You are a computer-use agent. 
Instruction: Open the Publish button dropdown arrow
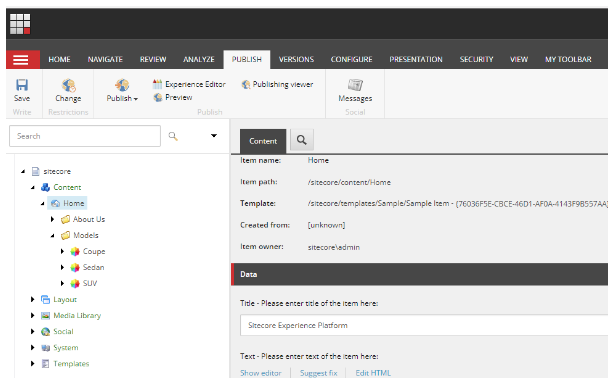pyautogui.click(x=136, y=99)
